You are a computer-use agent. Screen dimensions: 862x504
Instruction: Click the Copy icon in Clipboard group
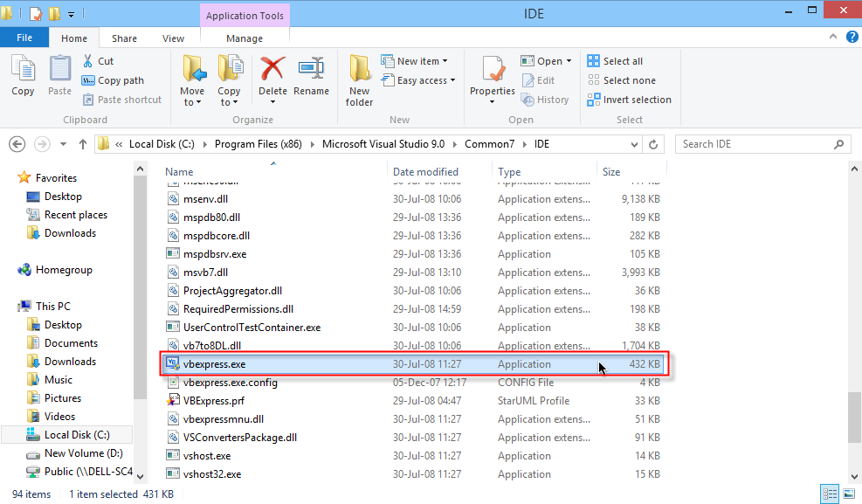click(23, 70)
